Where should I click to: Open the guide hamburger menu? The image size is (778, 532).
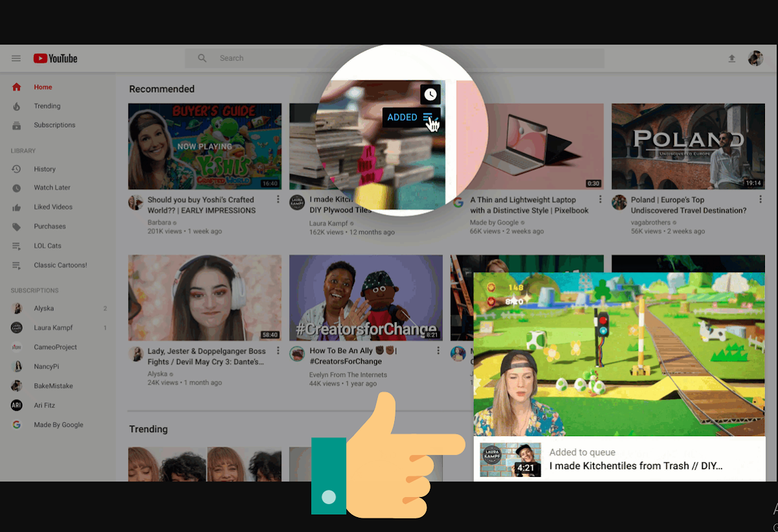click(16, 58)
